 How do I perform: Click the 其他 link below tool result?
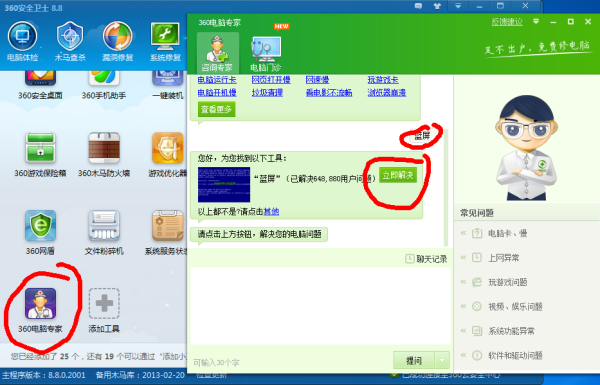271,211
